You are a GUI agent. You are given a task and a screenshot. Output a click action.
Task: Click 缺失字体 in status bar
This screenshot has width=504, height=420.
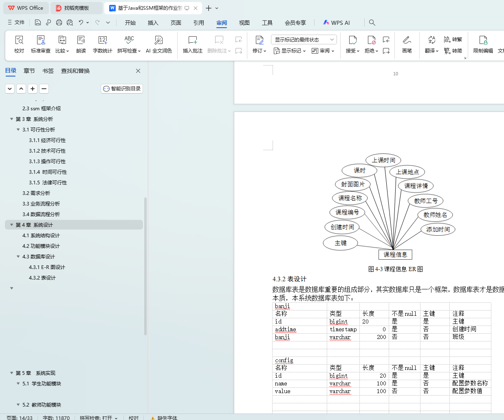[x=164, y=418]
